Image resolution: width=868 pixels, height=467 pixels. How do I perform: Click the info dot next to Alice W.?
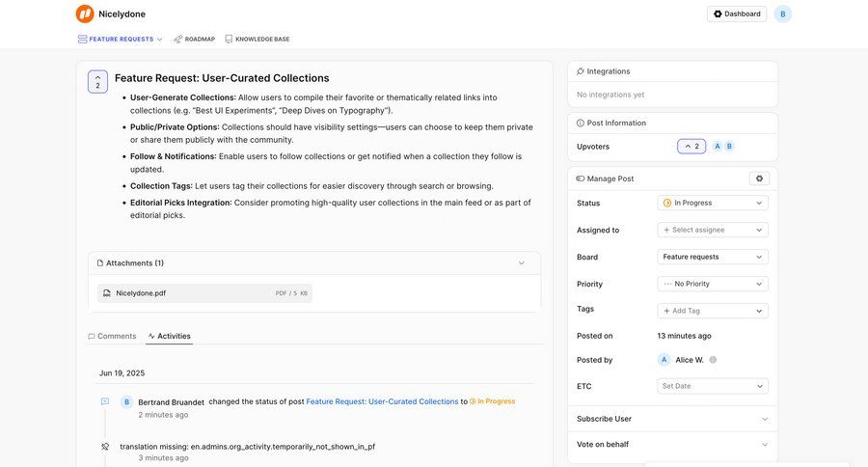[713, 360]
